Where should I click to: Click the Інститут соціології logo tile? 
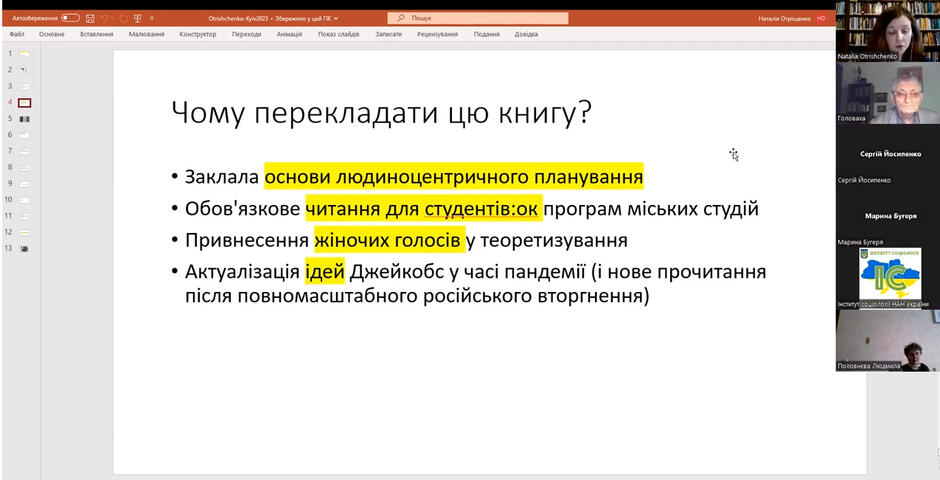(x=888, y=277)
